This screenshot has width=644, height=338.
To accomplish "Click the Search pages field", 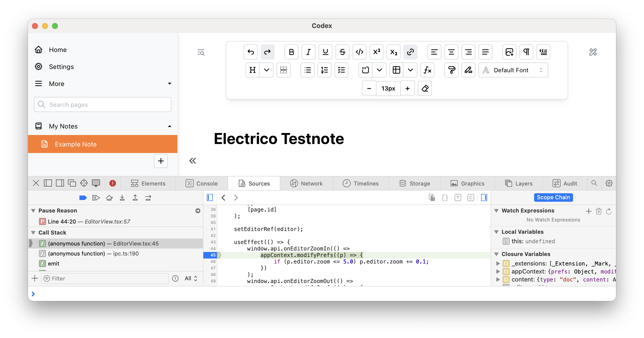I will (x=102, y=104).
